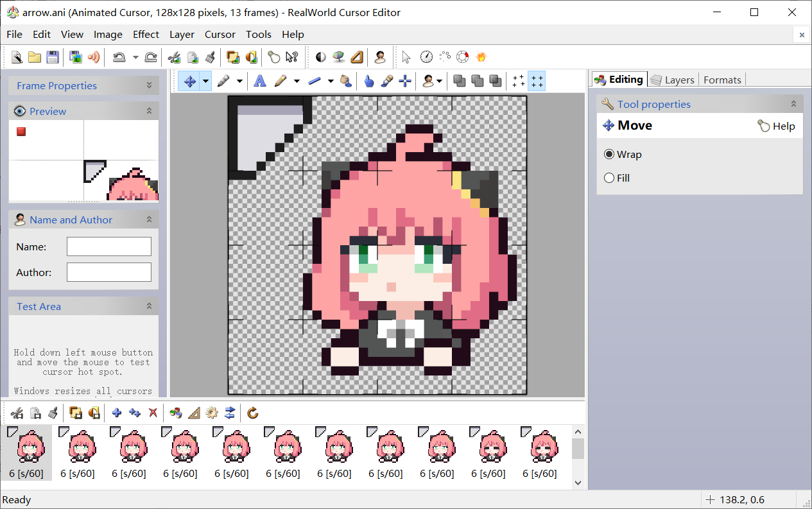Open the Undo history dropdown arrow
The width and height of the screenshot is (812, 509).
[x=135, y=57]
